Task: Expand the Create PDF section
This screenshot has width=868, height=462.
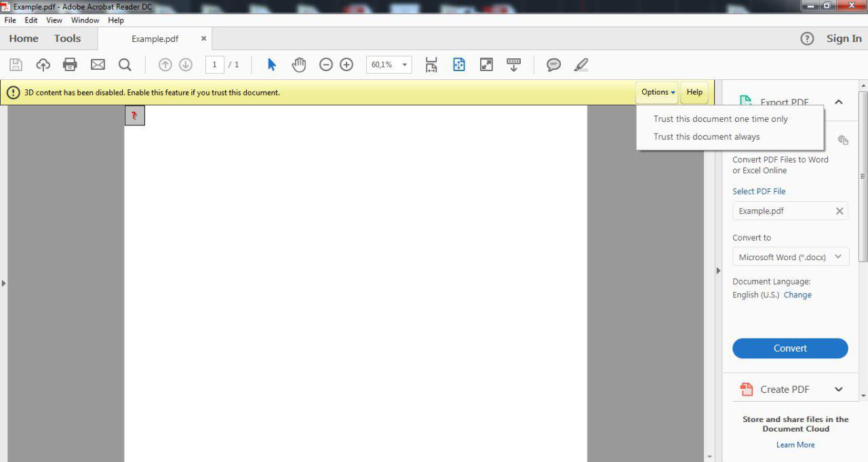Action: [839, 389]
